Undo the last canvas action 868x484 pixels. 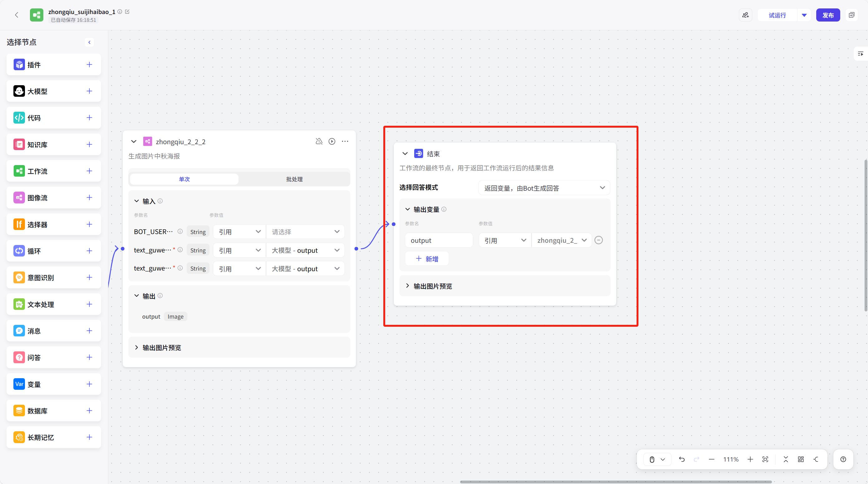tap(682, 459)
